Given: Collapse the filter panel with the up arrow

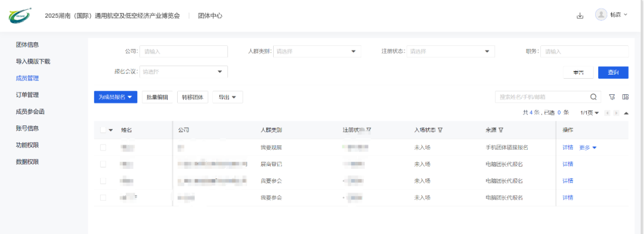Looking at the screenshot, I should (x=626, y=113).
